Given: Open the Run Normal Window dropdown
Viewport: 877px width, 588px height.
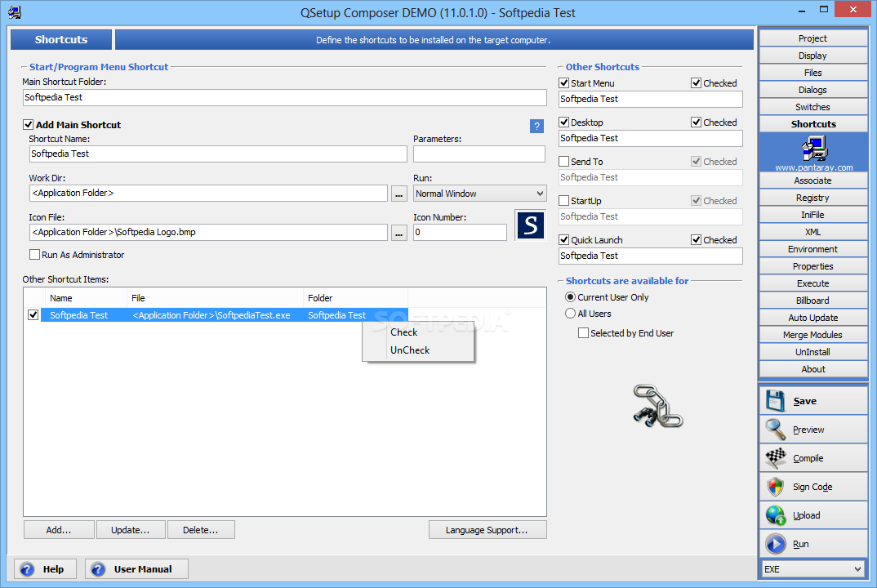Looking at the screenshot, I should click(479, 194).
